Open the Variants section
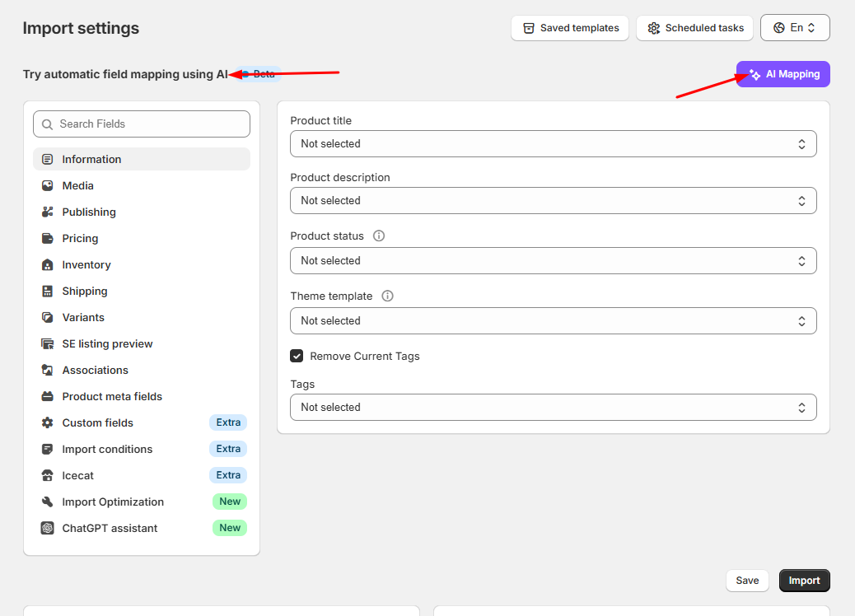Screen dimensions: 855x616 [142, 317]
